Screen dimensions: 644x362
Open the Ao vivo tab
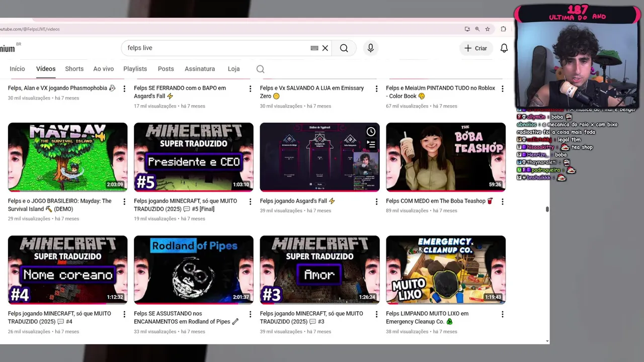[x=103, y=69]
